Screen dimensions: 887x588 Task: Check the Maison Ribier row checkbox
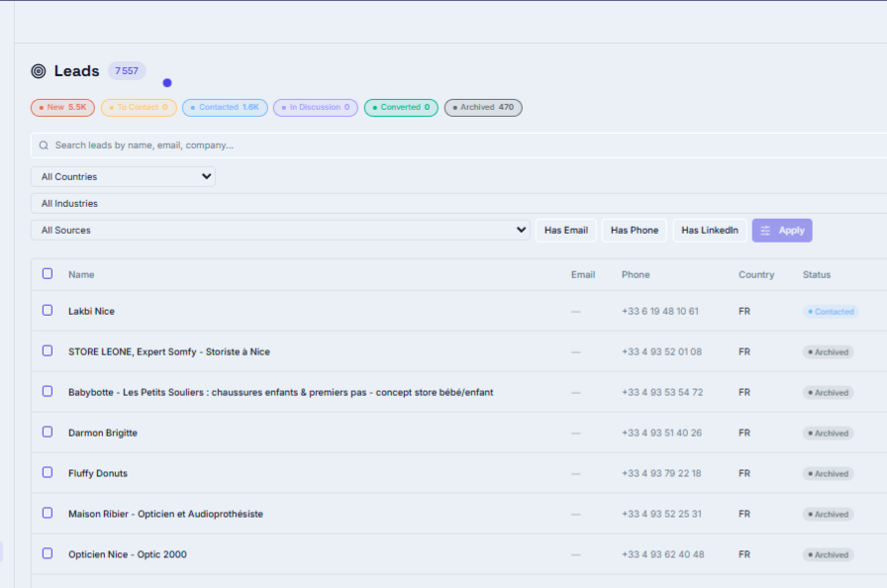(x=48, y=513)
